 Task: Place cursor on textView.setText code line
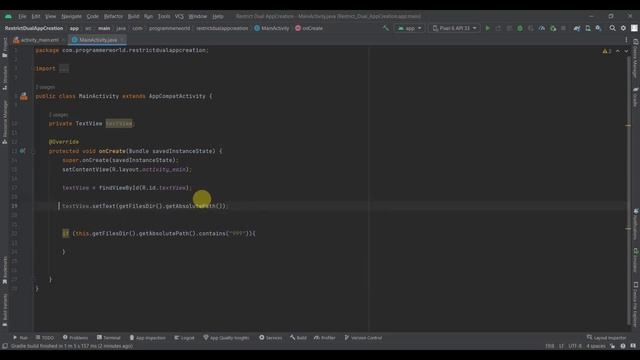point(144,206)
